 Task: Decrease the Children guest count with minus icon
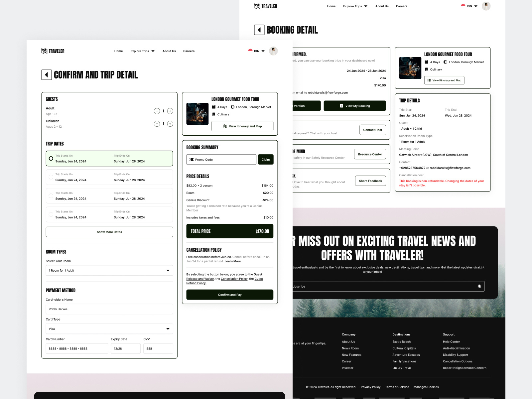(x=157, y=123)
